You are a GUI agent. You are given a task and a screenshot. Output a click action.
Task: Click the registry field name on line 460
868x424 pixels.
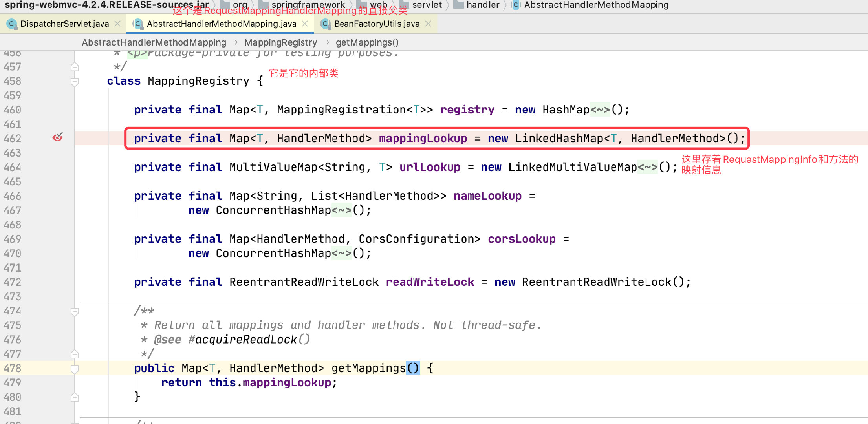point(467,110)
